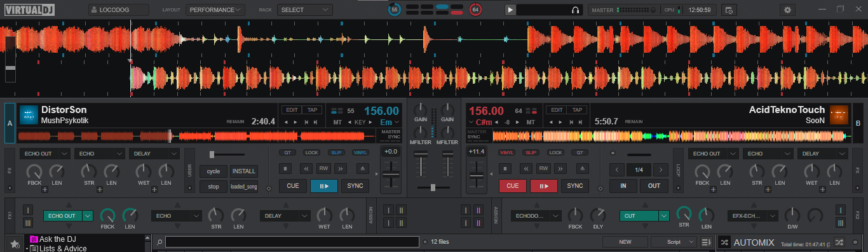Click deck A RW button
The image size is (868, 252).
click(323, 168)
